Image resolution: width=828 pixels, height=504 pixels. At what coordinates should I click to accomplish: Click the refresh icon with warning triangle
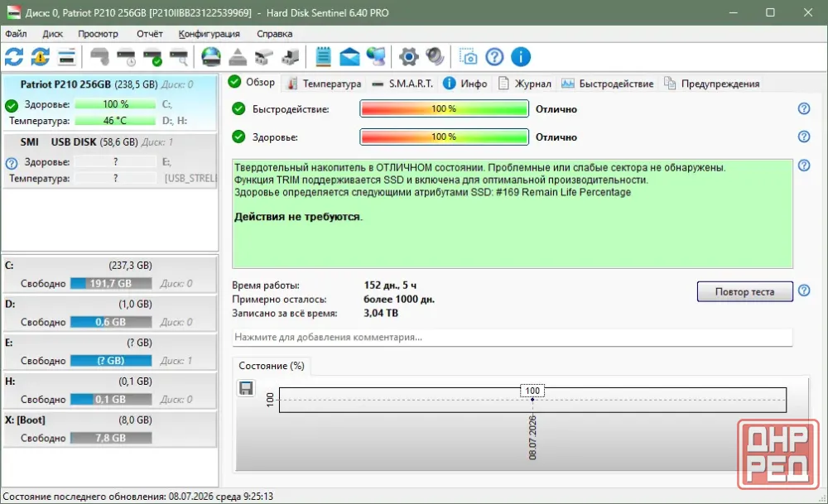(x=40, y=56)
